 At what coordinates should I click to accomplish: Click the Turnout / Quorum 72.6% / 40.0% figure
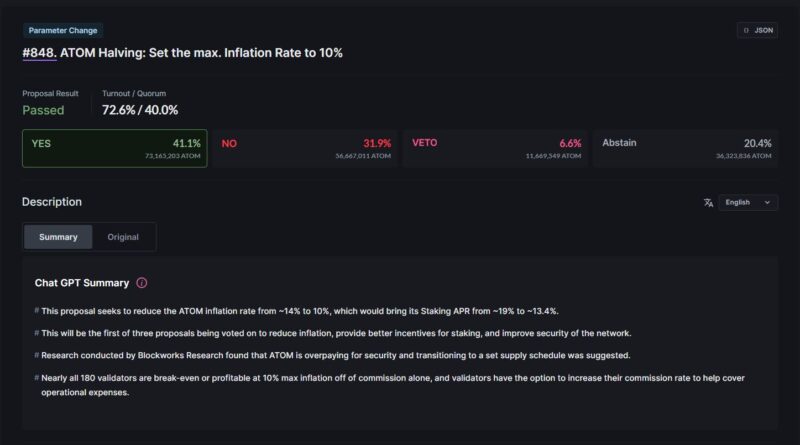tap(140, 110)
